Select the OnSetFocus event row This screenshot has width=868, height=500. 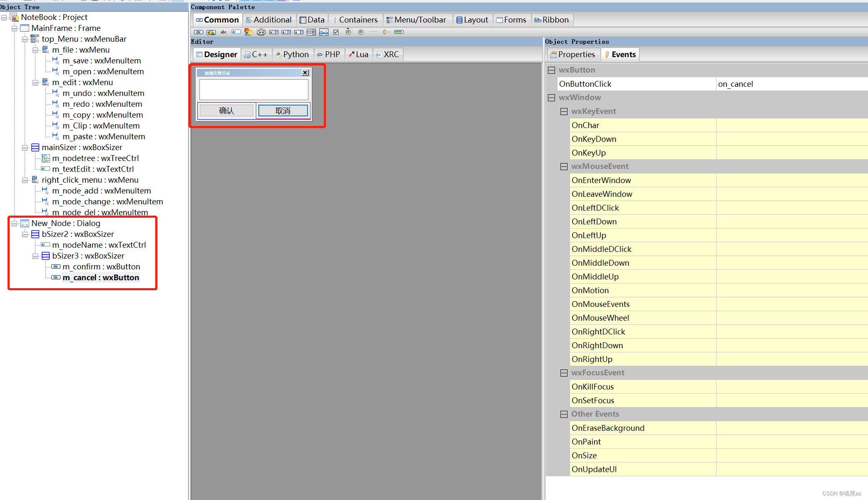click(719, 400)
